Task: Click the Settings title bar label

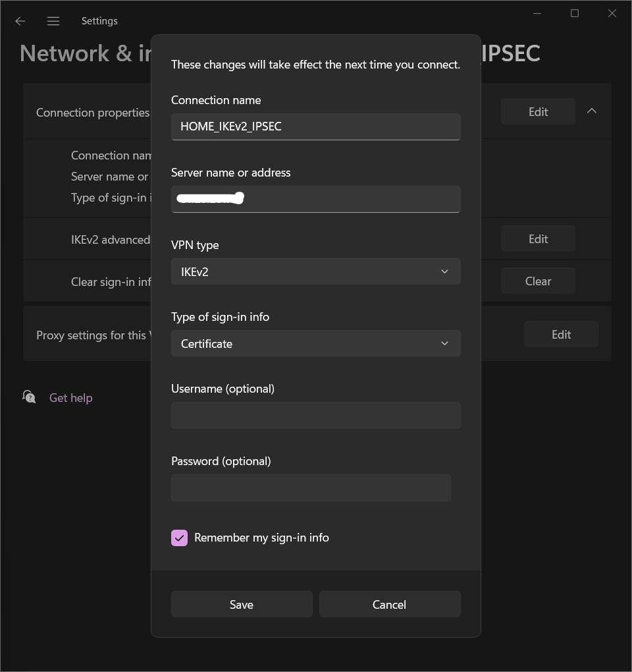Action: [x=99, y=20]
